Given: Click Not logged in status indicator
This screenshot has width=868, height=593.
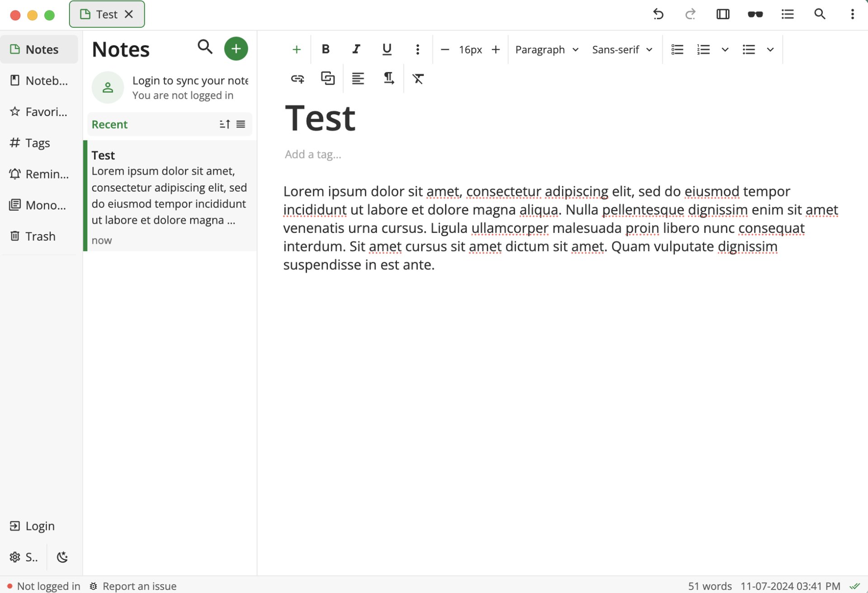Looking at the screenshot, I should click(43, 586).
